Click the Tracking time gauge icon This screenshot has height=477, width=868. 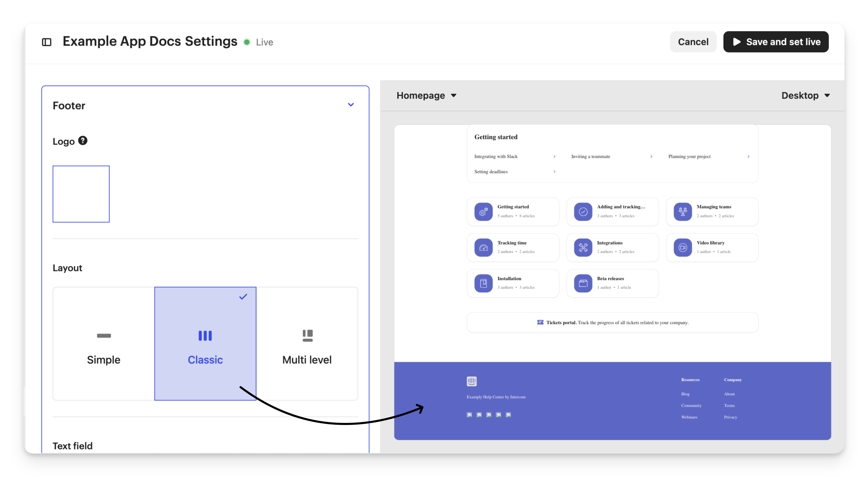click(x=483, y=248)
